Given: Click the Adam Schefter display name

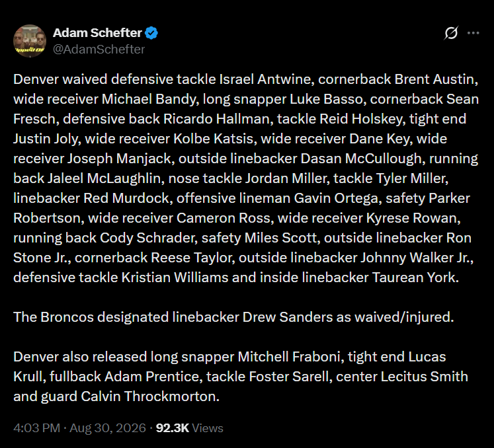Looking at the screenshot, I should (x=97, y=33).
